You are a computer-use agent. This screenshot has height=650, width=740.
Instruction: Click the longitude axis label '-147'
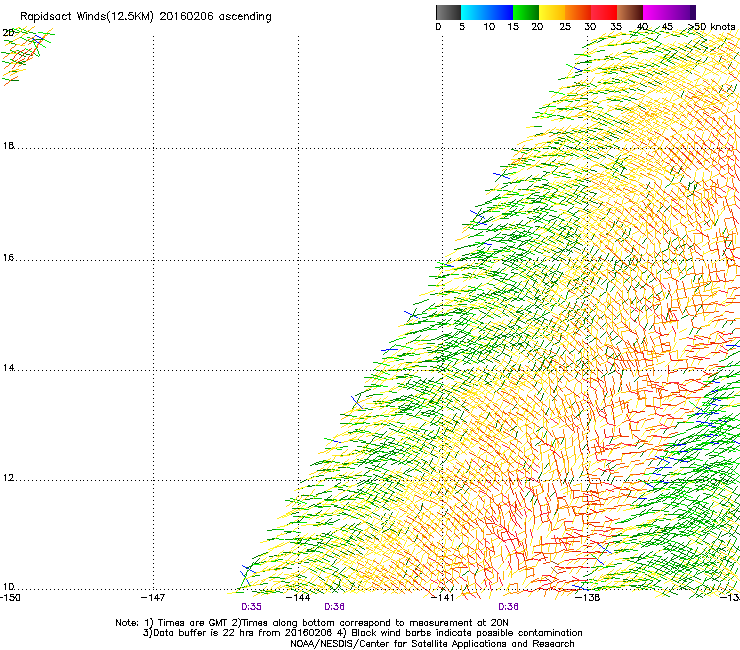click(x=153, y=598)
